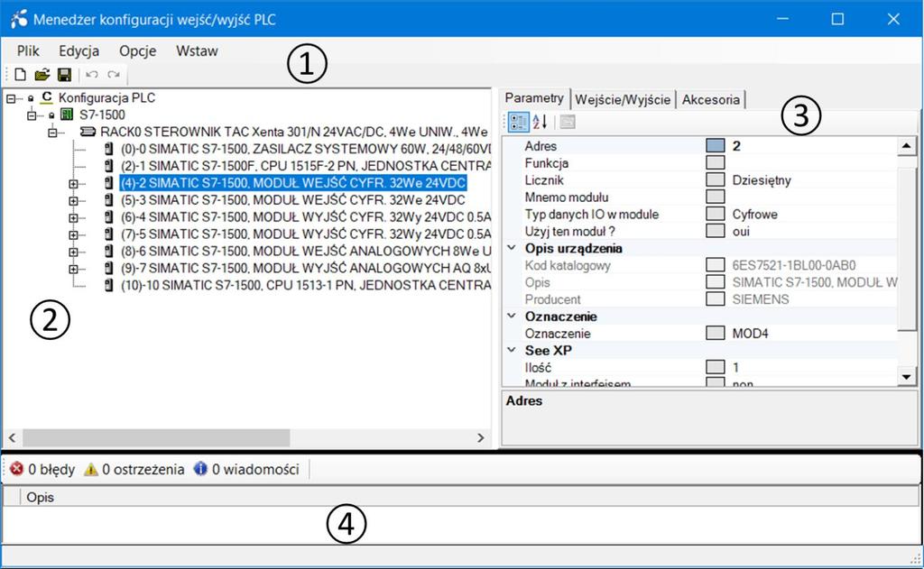Expand the (5)-3 MODUŁ WEJŚĆ CYFR. node
This screenshot has width=924, height=569.
[x=73, y=201]
